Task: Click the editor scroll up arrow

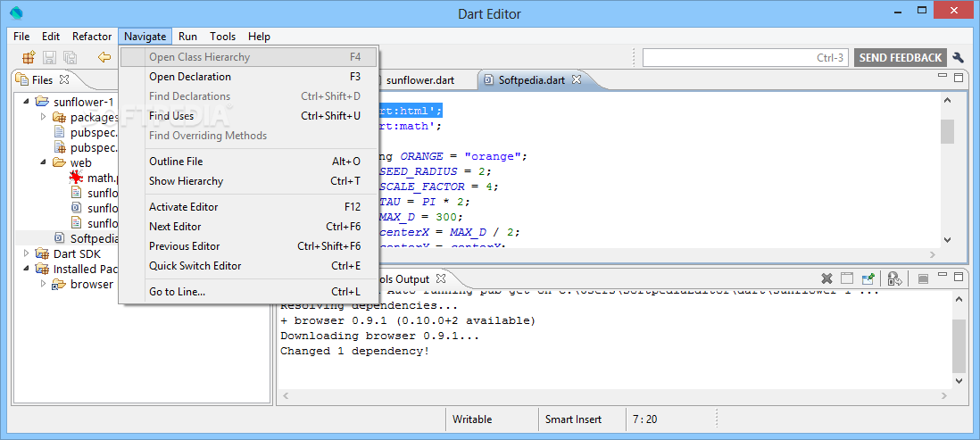Action: point(947,100)
